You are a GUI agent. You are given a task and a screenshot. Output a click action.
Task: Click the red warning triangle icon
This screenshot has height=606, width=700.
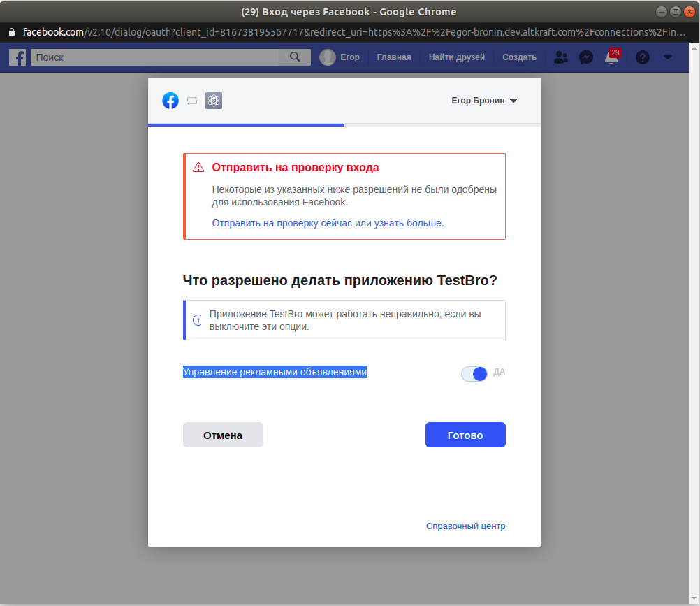tap(198, 168)
